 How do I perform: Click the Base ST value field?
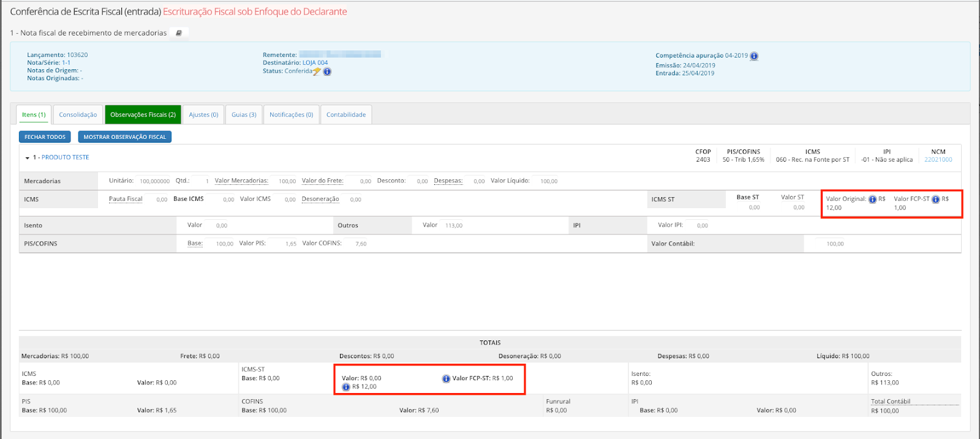point(748,208)
